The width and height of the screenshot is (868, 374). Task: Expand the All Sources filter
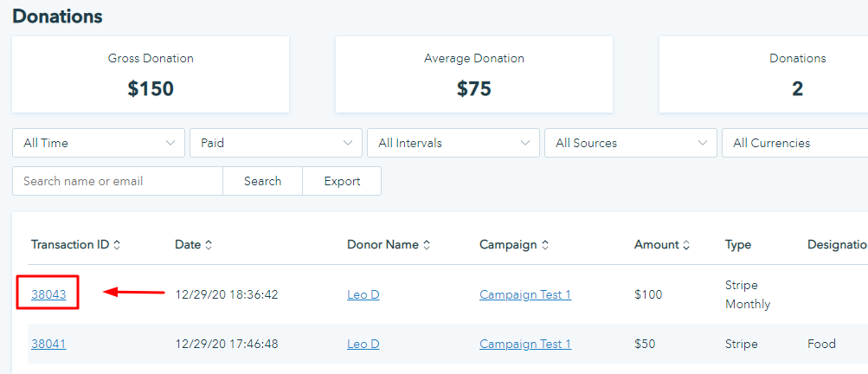[631, 143]
